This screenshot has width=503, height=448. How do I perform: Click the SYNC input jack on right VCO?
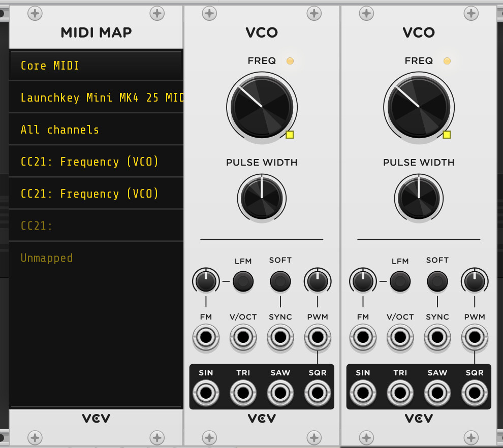click(437, 337)
